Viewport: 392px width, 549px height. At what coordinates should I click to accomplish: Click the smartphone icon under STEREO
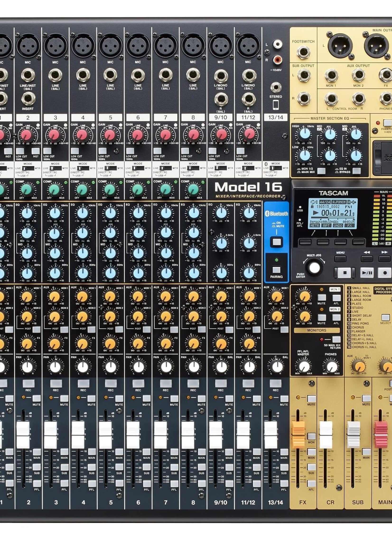click(276, 105)
